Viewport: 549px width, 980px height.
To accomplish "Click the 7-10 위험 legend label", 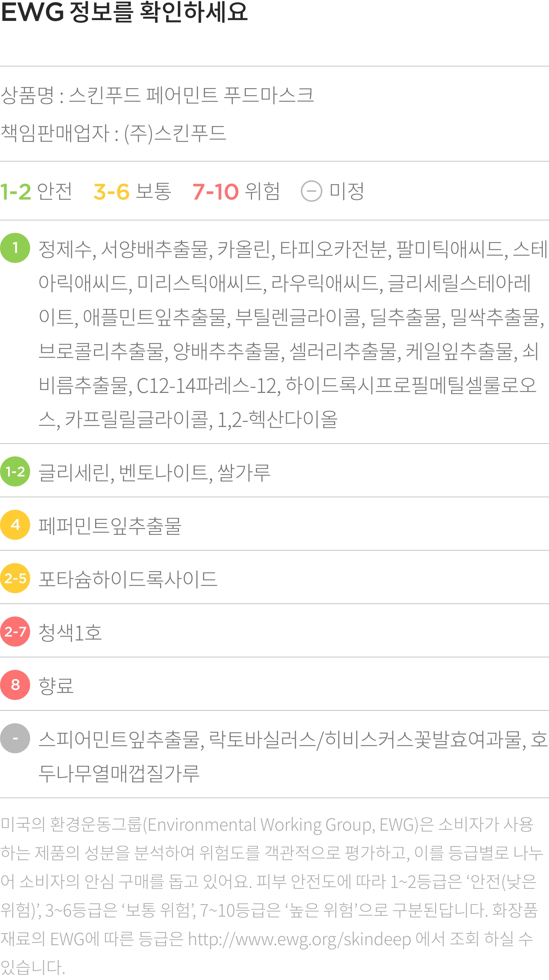I will pos(236,191).
